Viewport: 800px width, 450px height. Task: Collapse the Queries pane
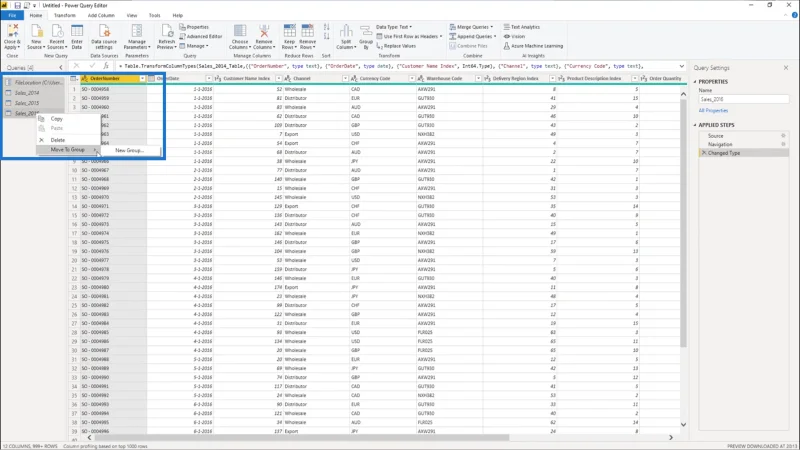61,67
